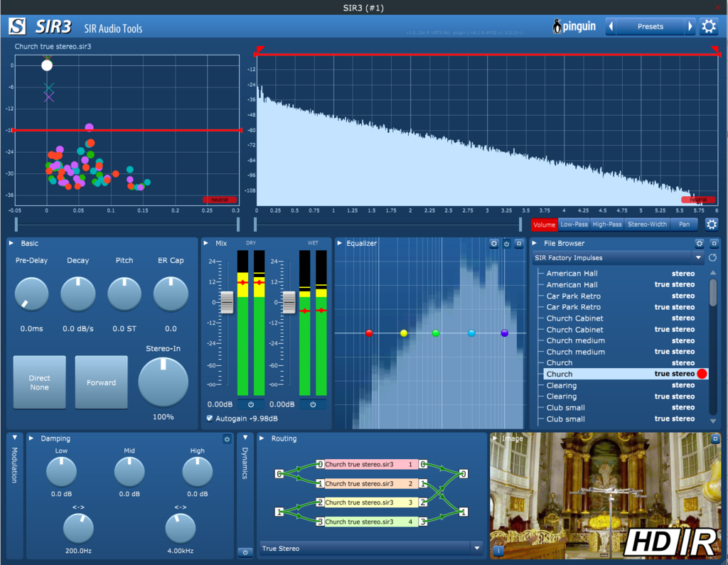Go to the next preset arrow
The image size is (728, 565).
(690, 26)
